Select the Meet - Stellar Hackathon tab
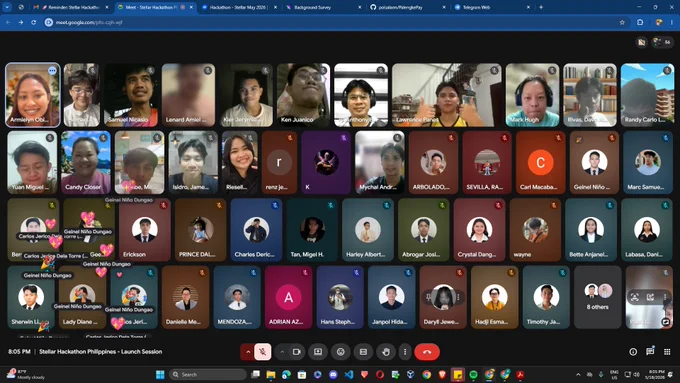Image resolution: width=680 pixels, height=383 pixels. click(155, 7)
